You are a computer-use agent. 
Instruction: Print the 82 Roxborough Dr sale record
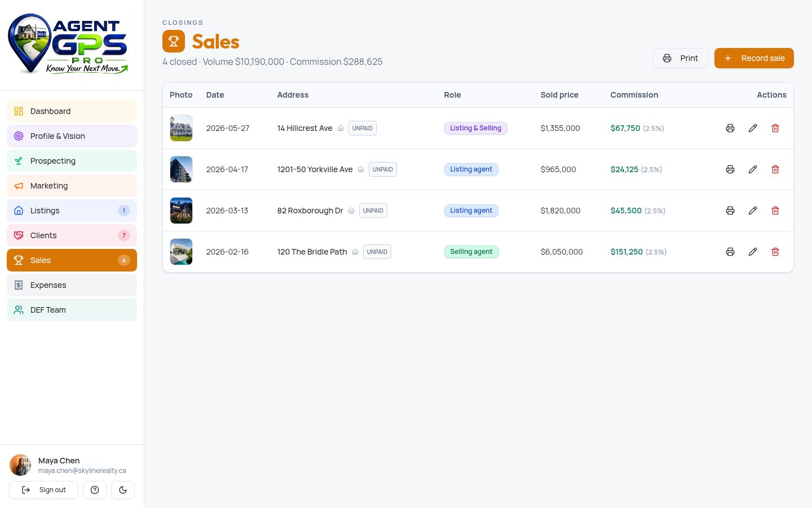(730, 211)
